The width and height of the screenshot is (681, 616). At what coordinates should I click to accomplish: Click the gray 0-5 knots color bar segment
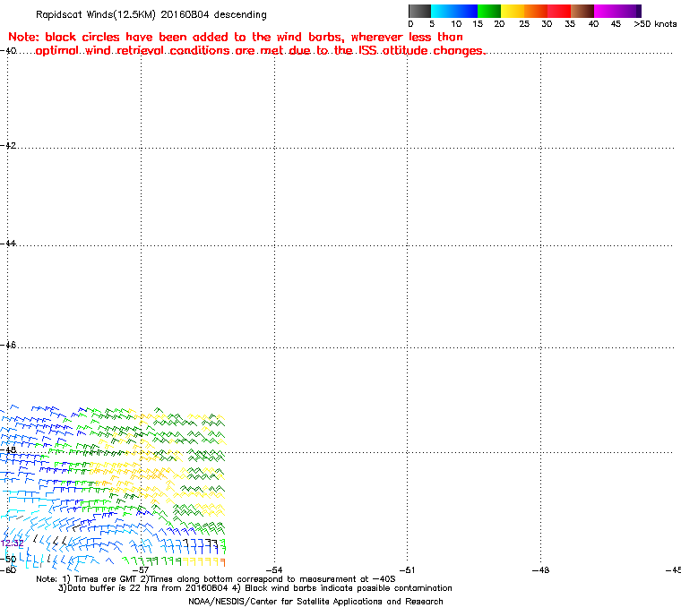[419, 11]
